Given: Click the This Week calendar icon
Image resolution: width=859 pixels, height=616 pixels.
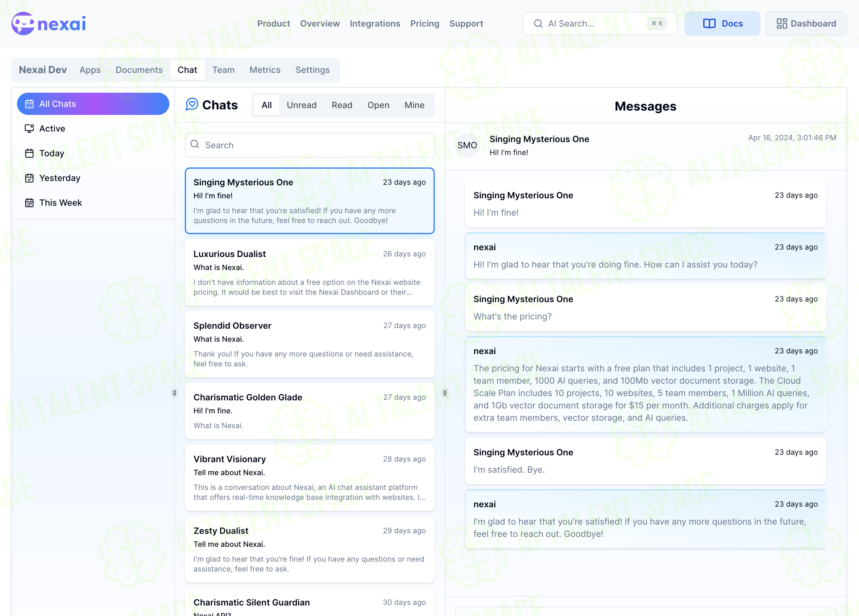Looking at the screenshot, I should (29, 203).
